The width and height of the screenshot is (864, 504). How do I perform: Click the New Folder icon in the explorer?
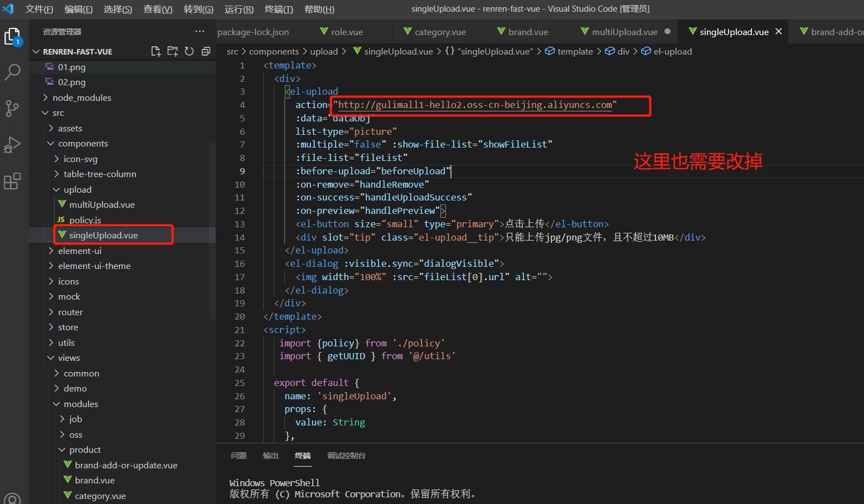tap(173, 51)
